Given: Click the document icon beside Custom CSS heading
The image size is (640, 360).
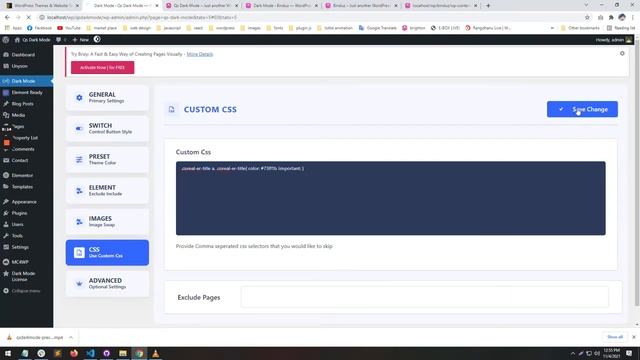Looking at the screenshot, I should (x=171, y=109).
